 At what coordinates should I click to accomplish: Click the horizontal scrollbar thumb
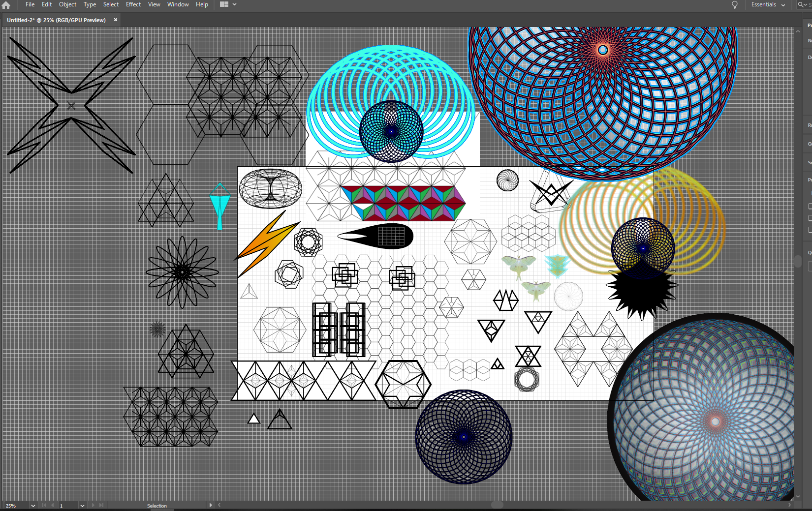497,505
